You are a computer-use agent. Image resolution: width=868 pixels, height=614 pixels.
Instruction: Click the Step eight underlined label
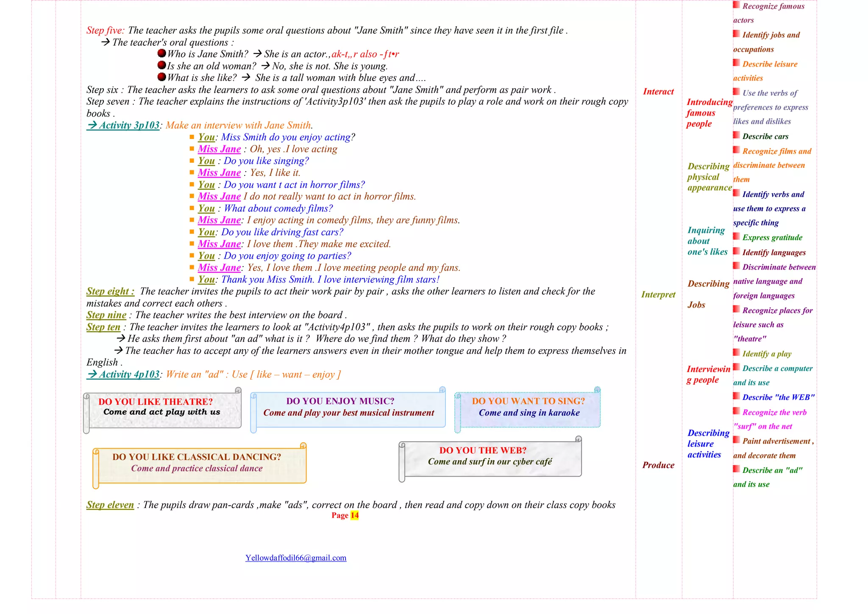110,292
